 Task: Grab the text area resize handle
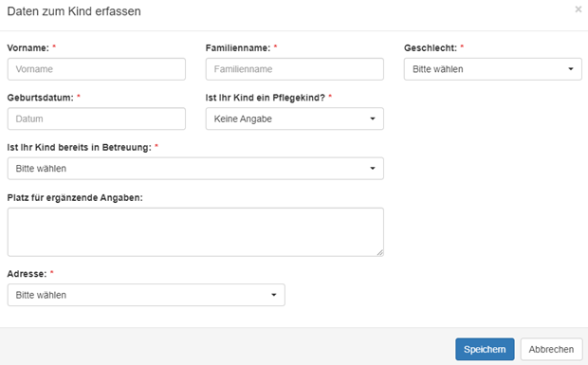[380, 253]
